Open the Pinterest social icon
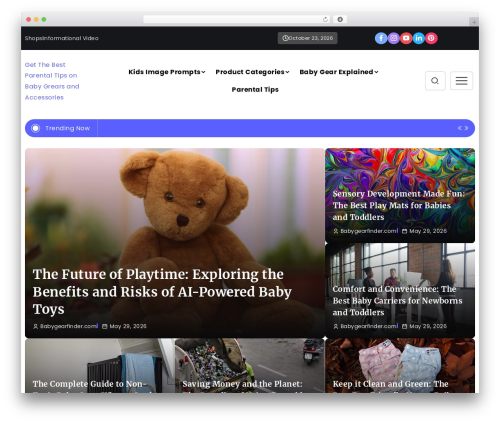Viewport: 500px width, 423px height. tap(431, 38)
